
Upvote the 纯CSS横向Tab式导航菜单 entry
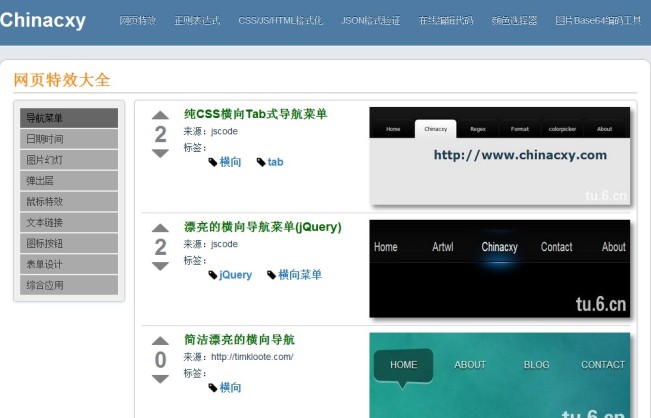click(160, 115)
